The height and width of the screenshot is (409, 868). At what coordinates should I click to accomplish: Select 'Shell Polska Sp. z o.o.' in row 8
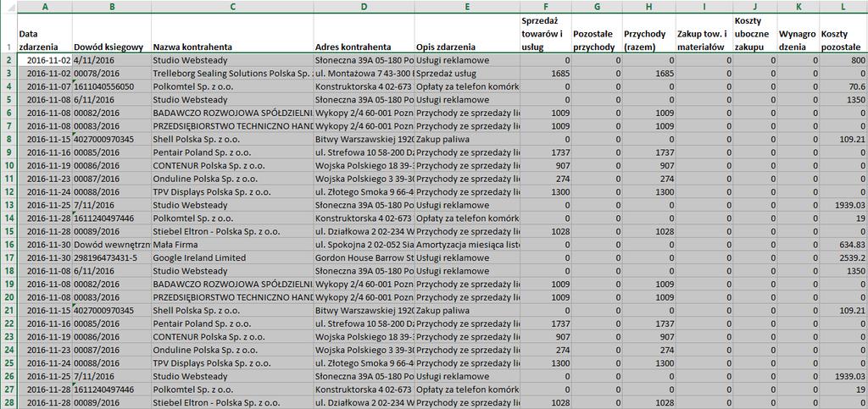tap(232, 139)
